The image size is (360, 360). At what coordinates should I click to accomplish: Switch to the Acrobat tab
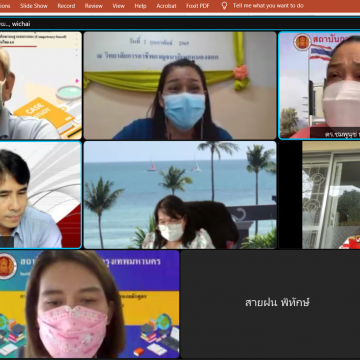click(166, 6)
